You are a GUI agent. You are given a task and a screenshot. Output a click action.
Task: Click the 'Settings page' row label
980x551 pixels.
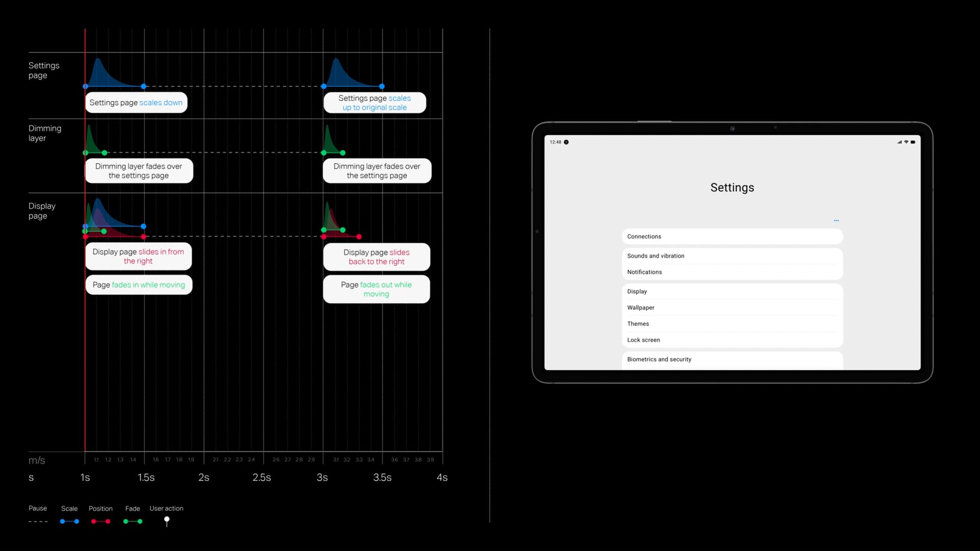tap(44, 70)
